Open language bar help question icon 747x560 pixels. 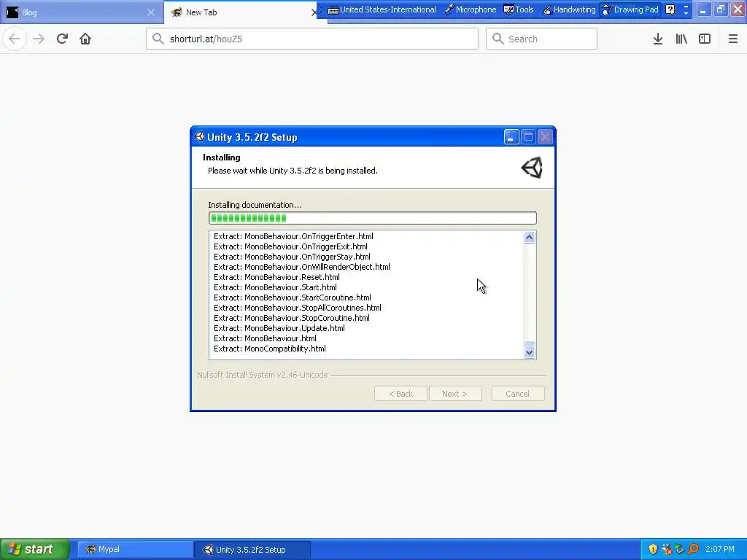tap(670, 9)
